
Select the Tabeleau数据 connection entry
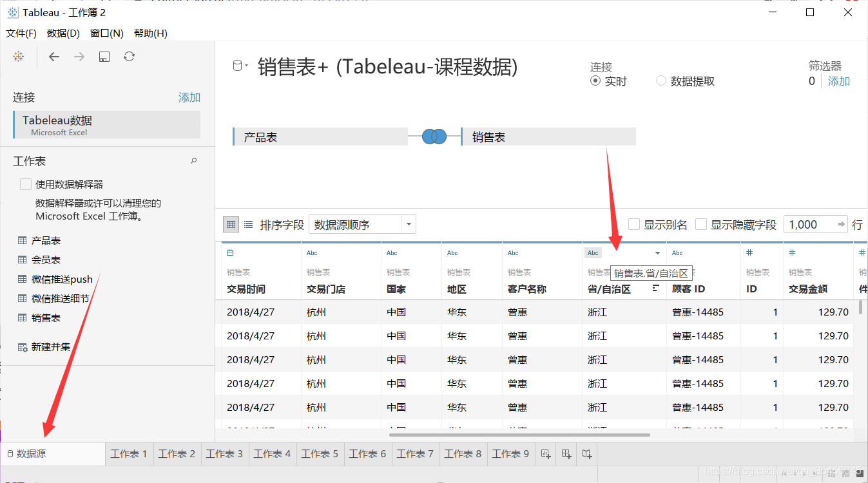tap(107, 124)
